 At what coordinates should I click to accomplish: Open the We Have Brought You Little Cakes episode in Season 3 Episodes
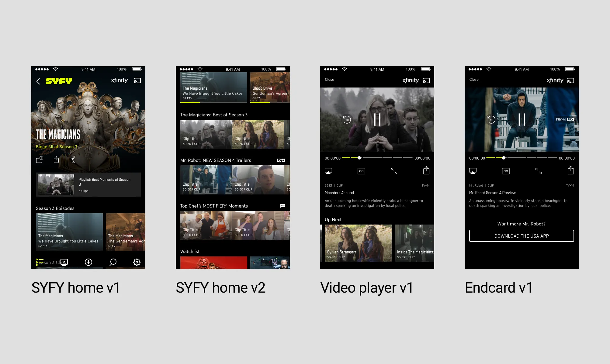(x=69, y=232)
